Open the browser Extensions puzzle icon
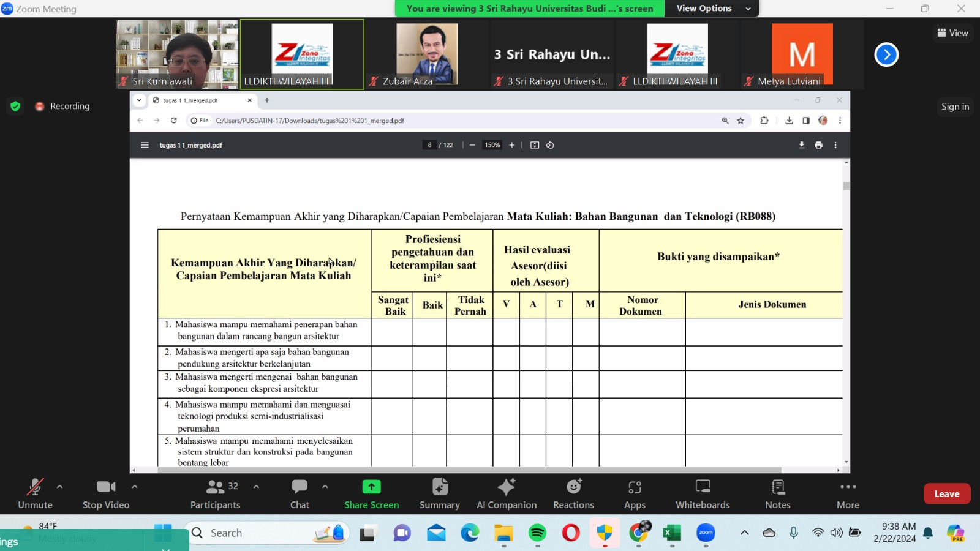This screenshot has height=551, width=980. pos(764,121)
